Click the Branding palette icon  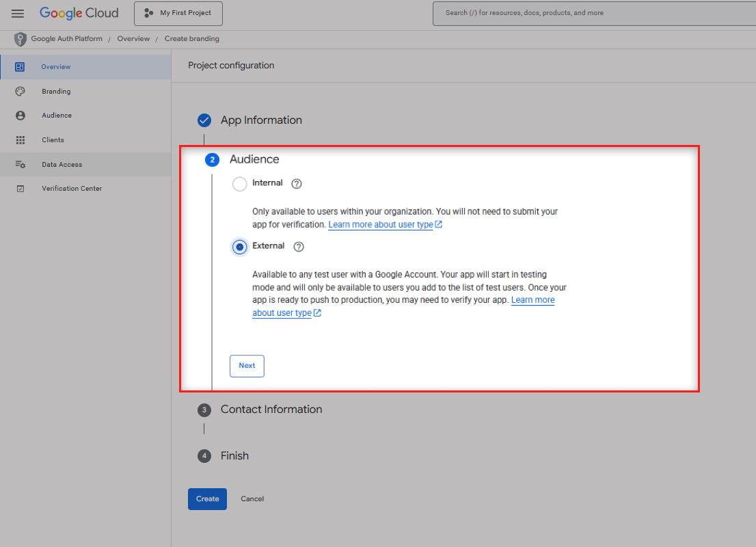coord(20,92)
